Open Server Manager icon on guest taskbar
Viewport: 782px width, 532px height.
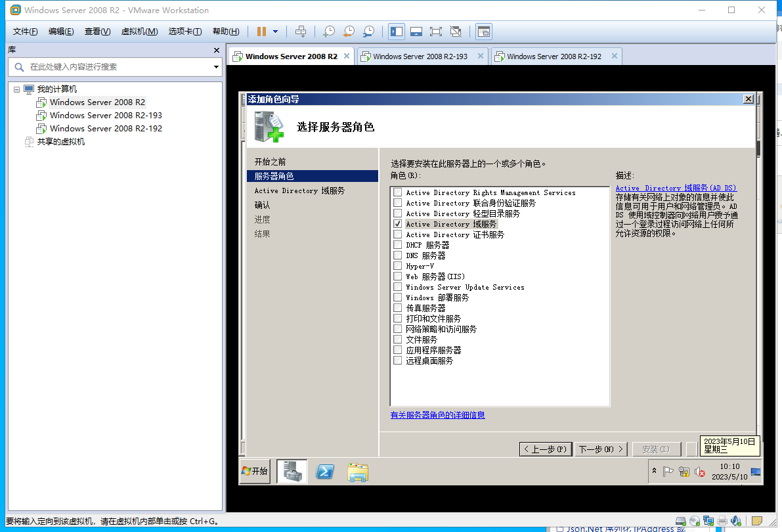292,472
